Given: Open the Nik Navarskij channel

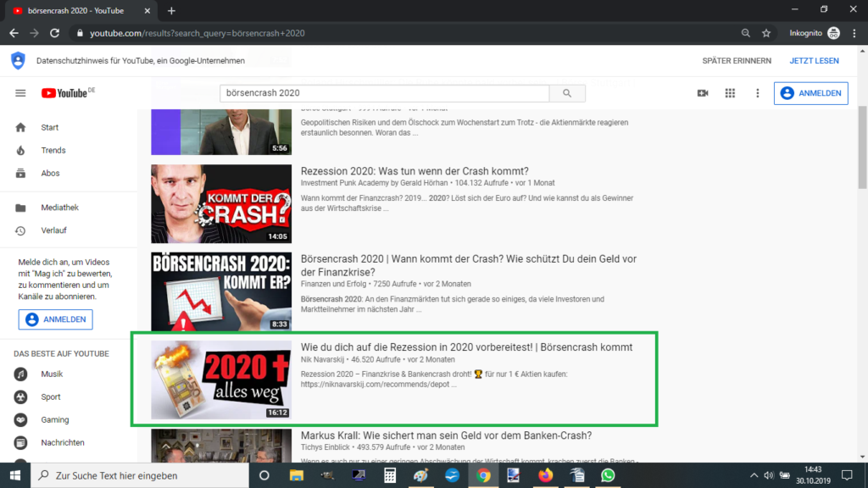Looking at the screenshot, I should coord(322,359).
